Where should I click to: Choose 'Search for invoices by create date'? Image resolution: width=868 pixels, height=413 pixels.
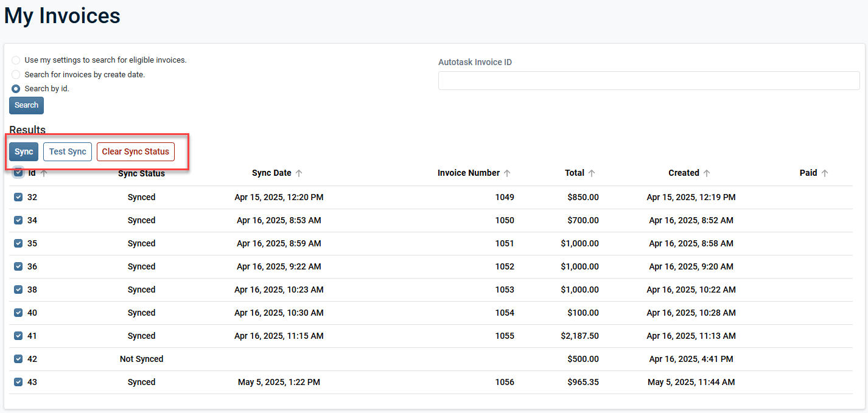[x=16, y=74]
